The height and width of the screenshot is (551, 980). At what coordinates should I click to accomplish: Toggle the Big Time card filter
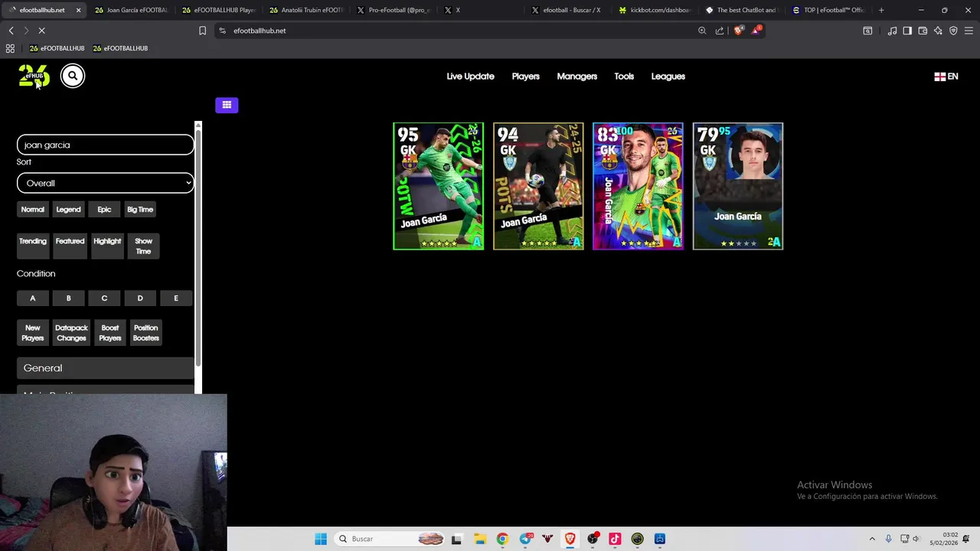coord(140,210)
